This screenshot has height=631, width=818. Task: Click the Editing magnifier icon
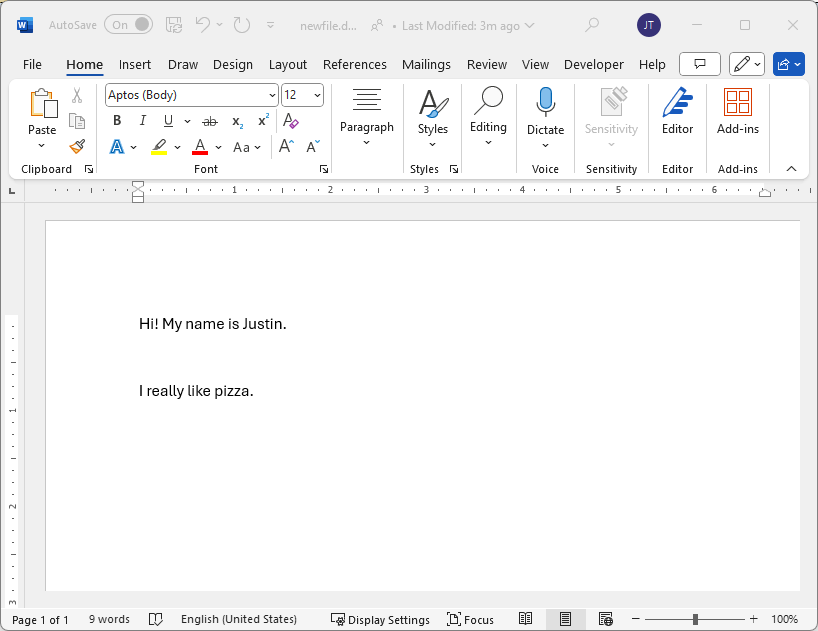(x=488, y=101)
